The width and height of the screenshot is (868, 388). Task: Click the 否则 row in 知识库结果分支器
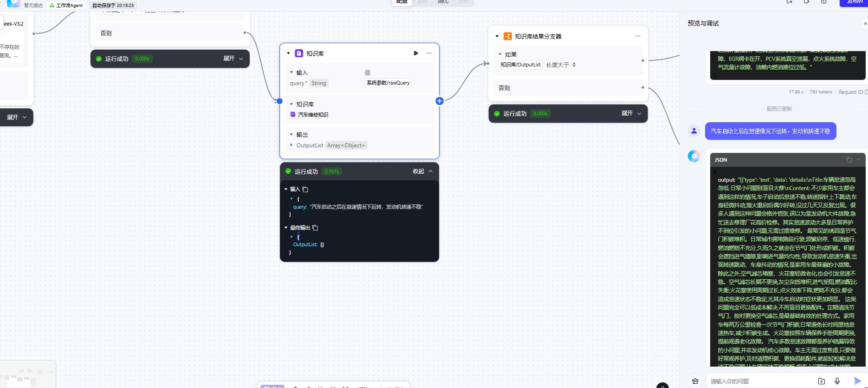568,88
